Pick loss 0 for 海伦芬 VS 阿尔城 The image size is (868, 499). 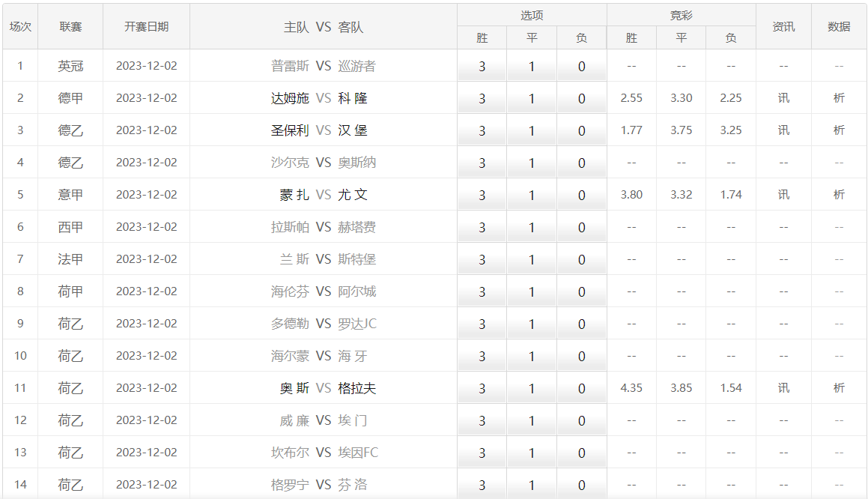(x=581, y=291)
